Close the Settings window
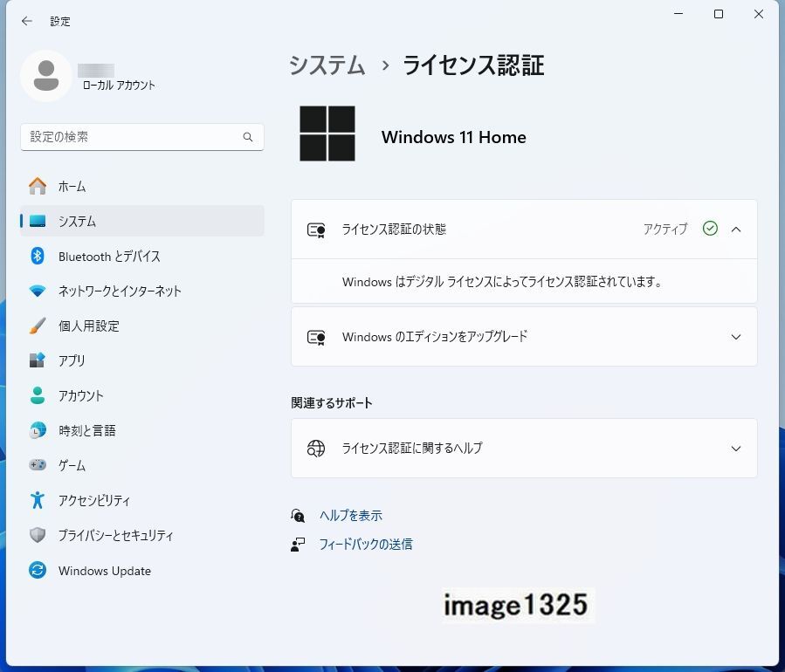Image resolution: width=785 pixels, height=672 pixels. 759,14
